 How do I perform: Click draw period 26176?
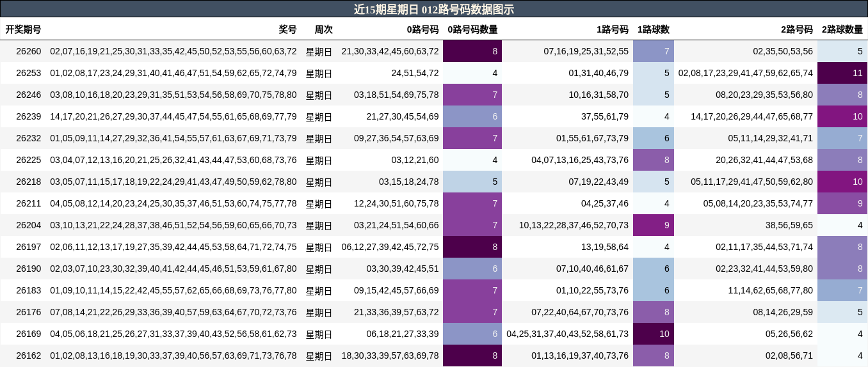coord(28,312)
